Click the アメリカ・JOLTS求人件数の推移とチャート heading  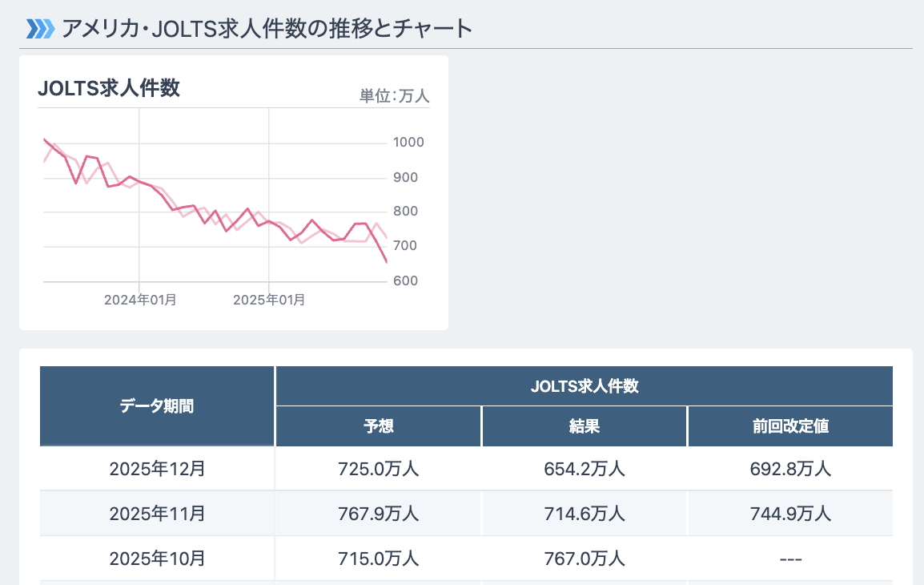click(267, 29)
